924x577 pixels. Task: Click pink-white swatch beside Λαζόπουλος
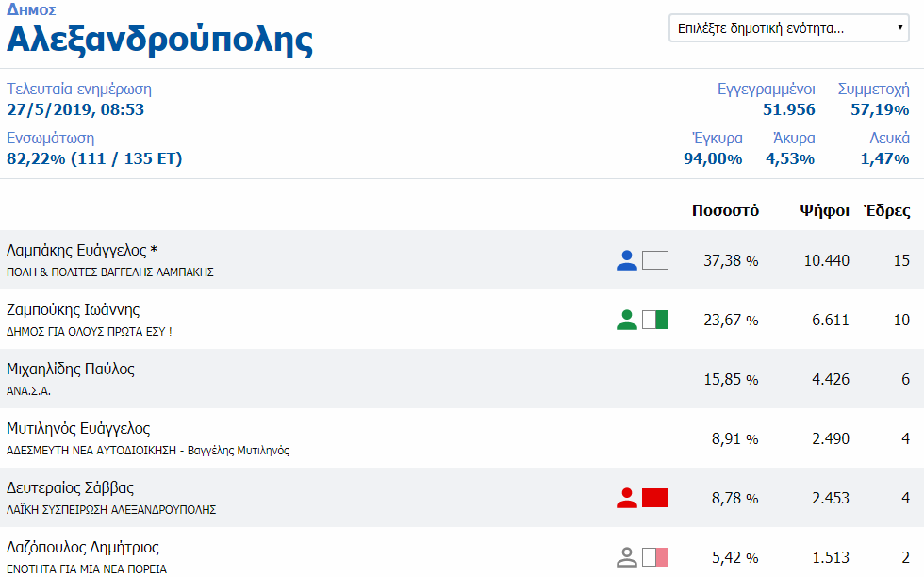(x=655, y=557)
